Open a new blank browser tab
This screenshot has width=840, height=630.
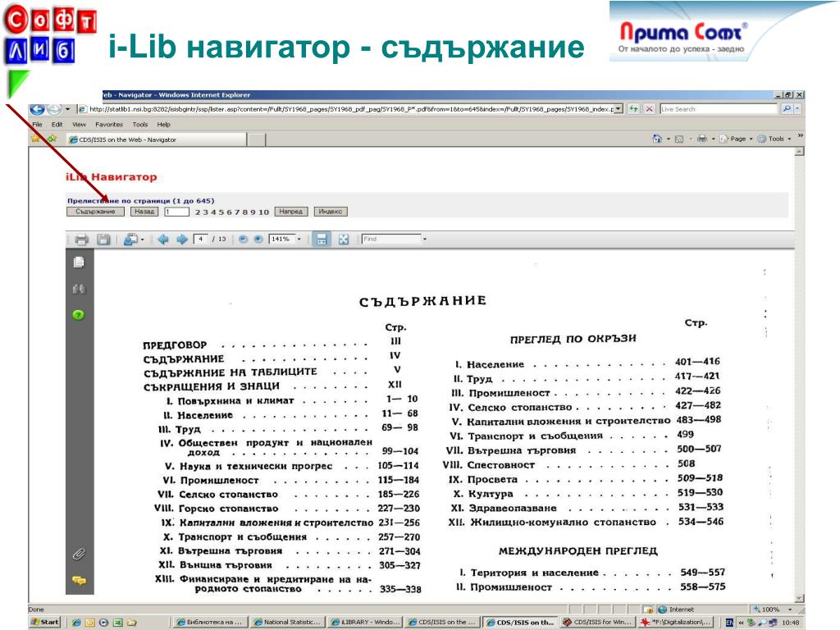coord(257,139)
